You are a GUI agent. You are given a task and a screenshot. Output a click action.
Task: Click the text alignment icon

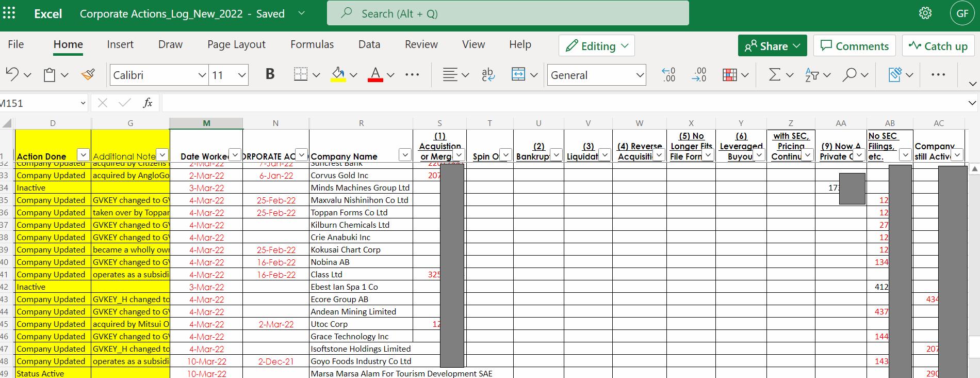450,75
